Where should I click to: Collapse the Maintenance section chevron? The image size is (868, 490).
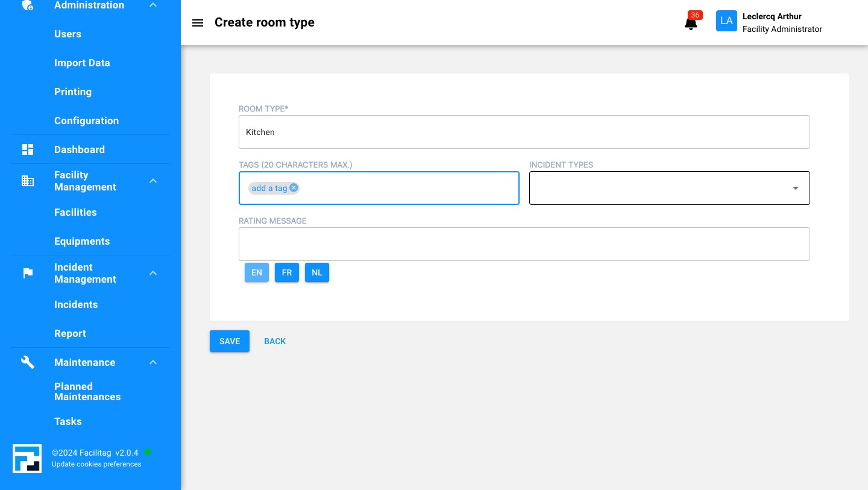[x=153, y=362]
